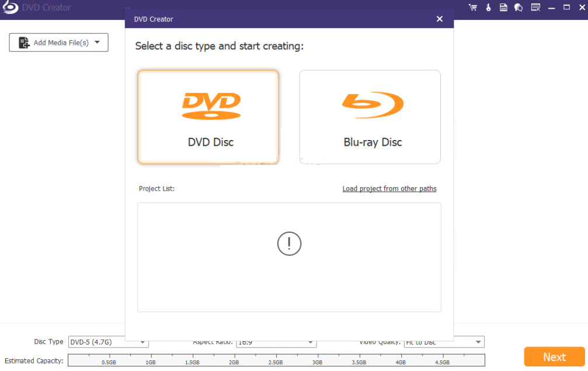The height and width of the screenshot is (371, 588).
Task: Click the orange DVD logo
Action: coord(211,106)
